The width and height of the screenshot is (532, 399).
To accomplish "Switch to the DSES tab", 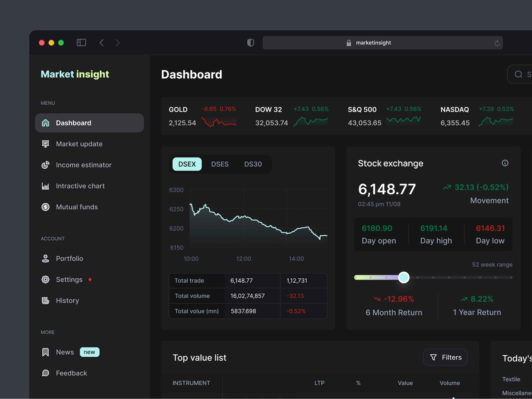I will (x=220, y=164).
